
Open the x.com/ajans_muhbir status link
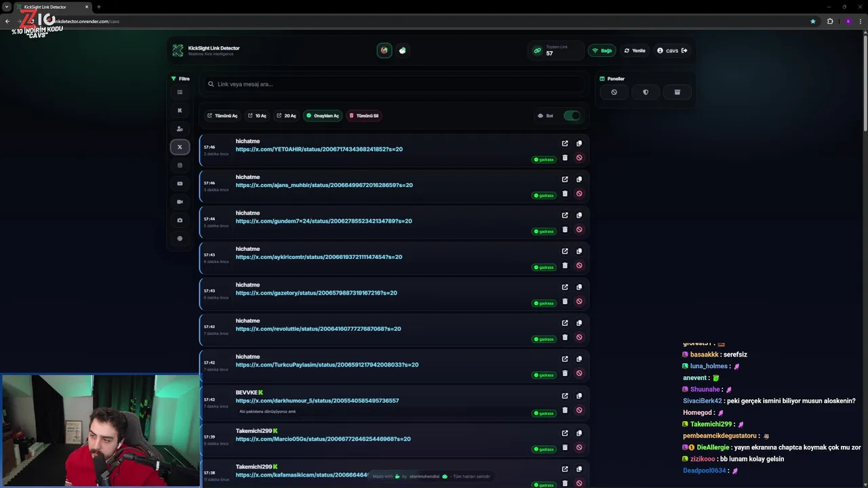(x=324, y=185)
